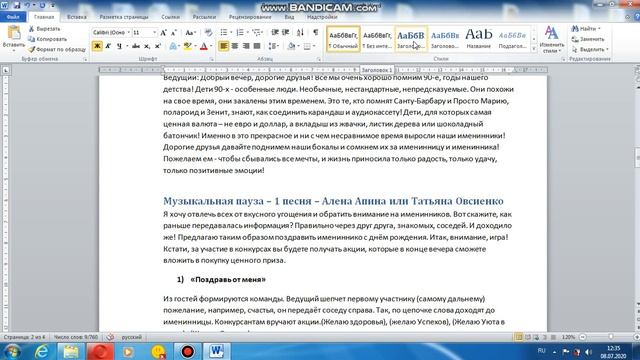Click the increase indent icon
640x360 pixels.
286,33
